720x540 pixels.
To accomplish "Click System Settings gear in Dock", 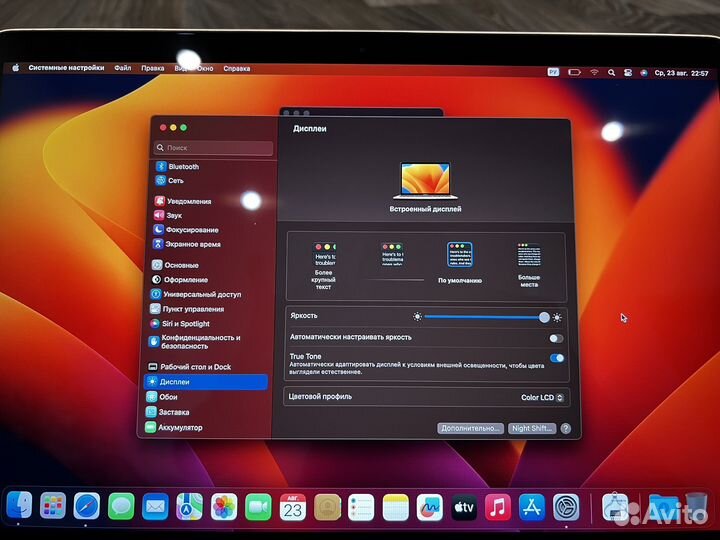I will (x=566, y=507).
